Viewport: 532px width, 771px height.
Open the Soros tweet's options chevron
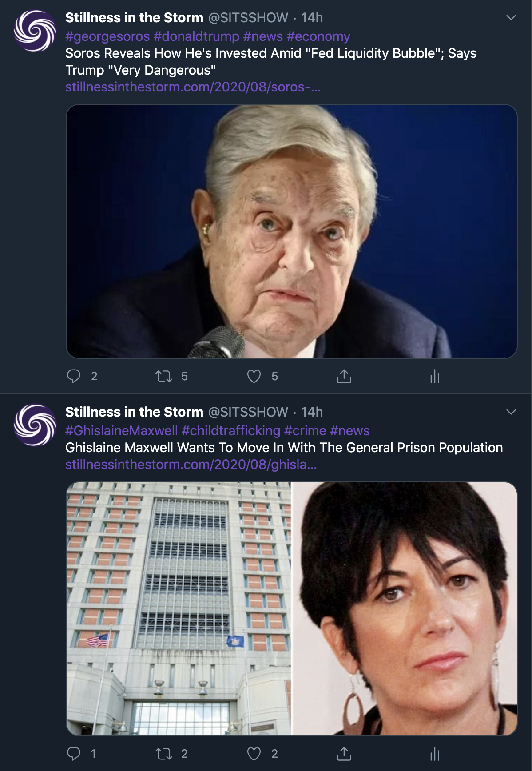511,18
